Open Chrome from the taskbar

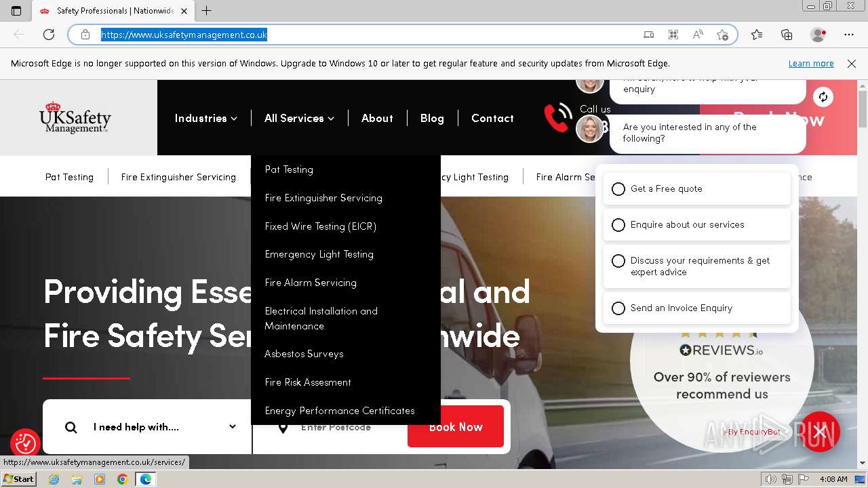click(x=122, y=479)
